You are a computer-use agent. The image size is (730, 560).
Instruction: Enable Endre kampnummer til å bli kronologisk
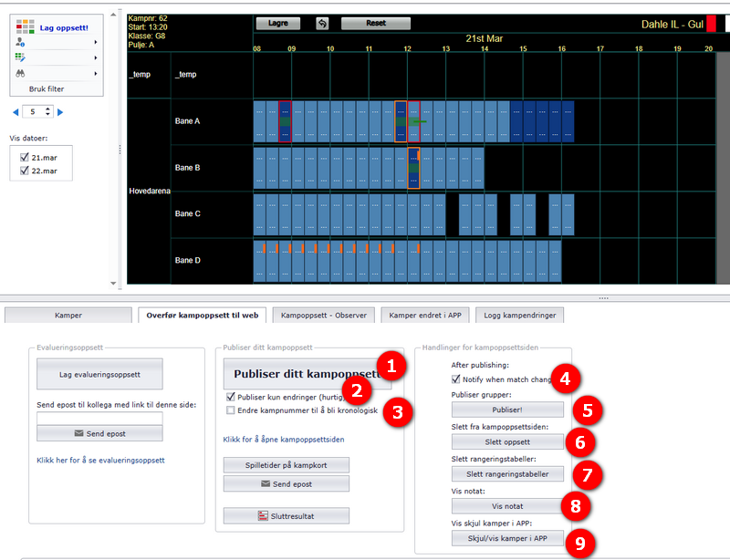pos(231,410)
